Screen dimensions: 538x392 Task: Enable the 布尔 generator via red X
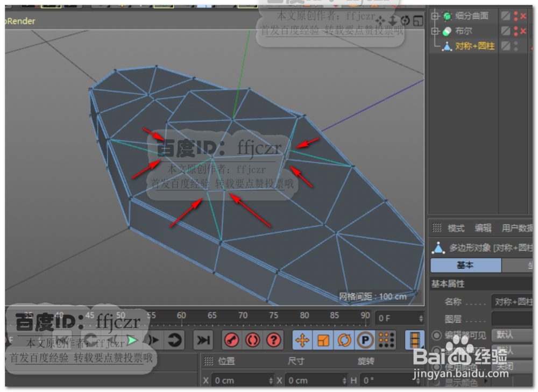[523, 31]
